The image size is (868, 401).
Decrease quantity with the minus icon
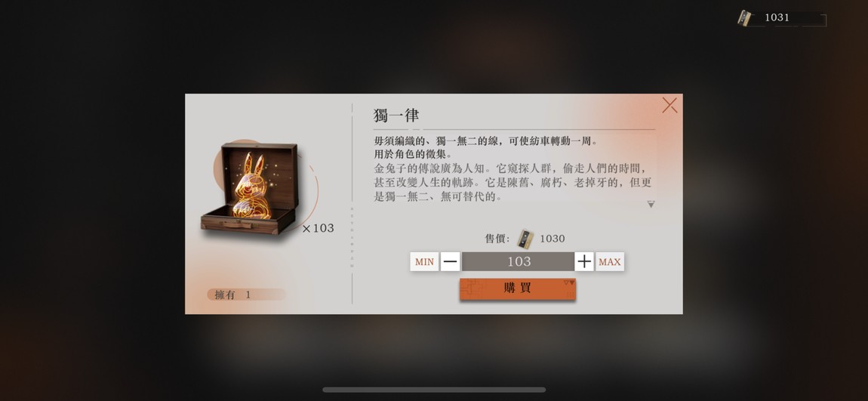click(451, 262)
